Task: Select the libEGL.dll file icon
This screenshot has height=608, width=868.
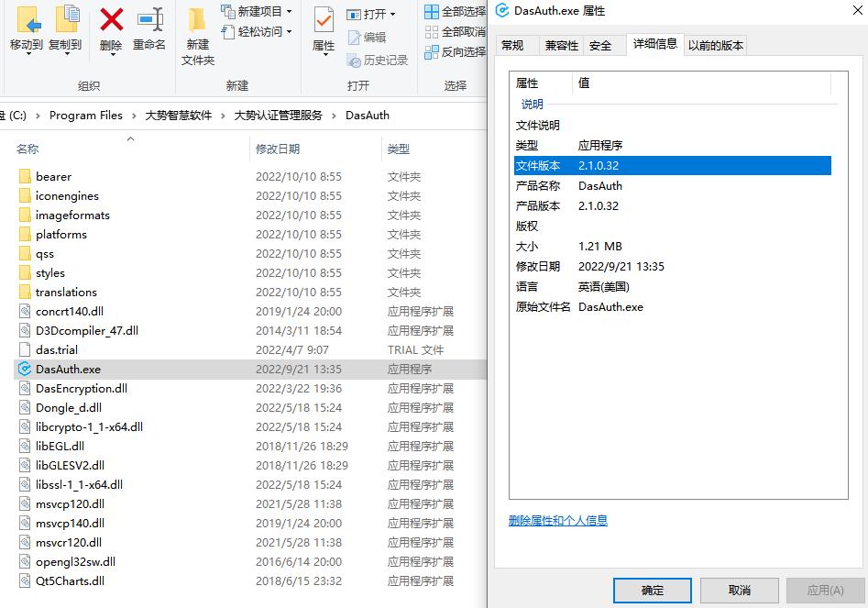Action: click(x=25, y=446)
